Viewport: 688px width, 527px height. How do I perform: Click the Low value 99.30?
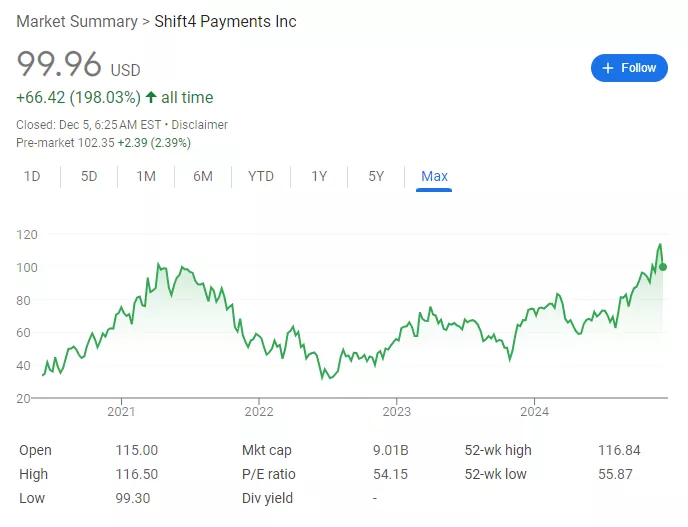point(133,498)
